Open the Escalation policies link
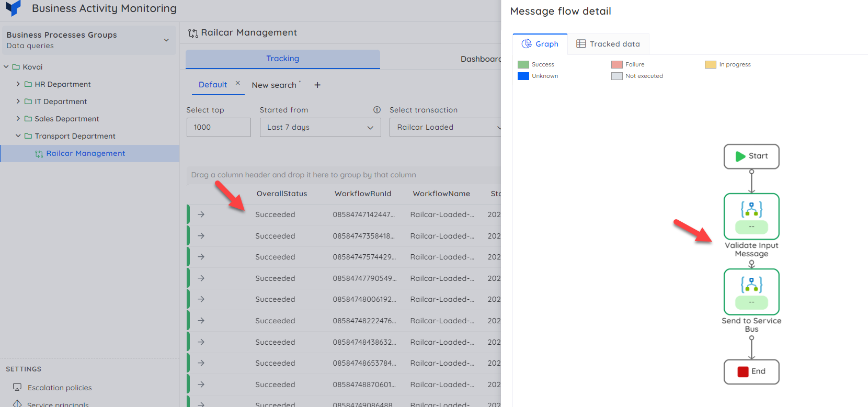This screenshot has height=407, width=868. click(60, 388)
